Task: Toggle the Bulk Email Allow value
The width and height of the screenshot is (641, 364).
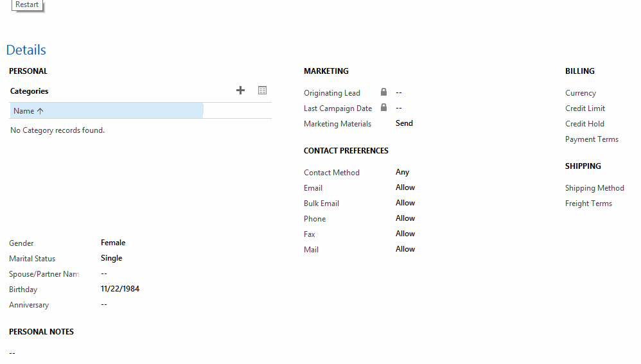Action: 405,203
